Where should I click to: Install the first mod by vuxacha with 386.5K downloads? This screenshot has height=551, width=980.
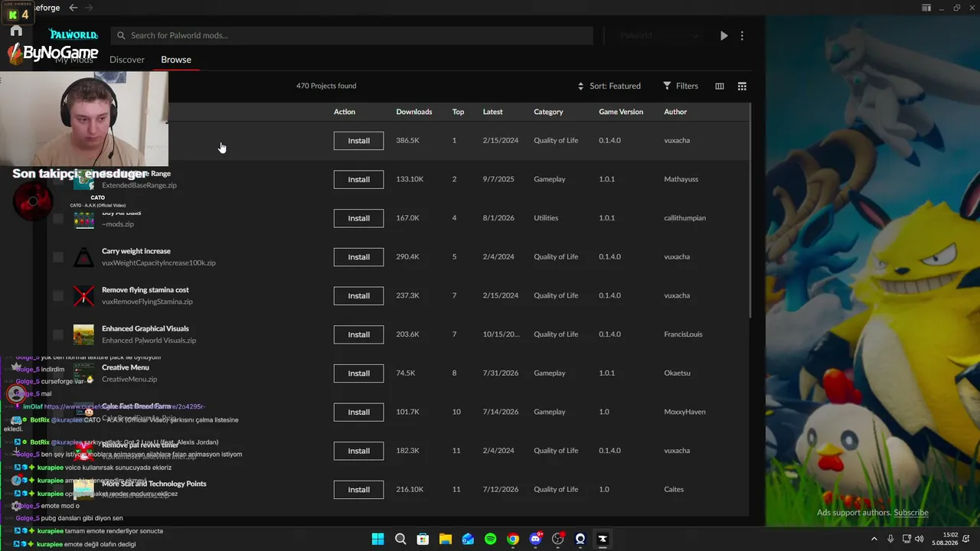(358, 141)
